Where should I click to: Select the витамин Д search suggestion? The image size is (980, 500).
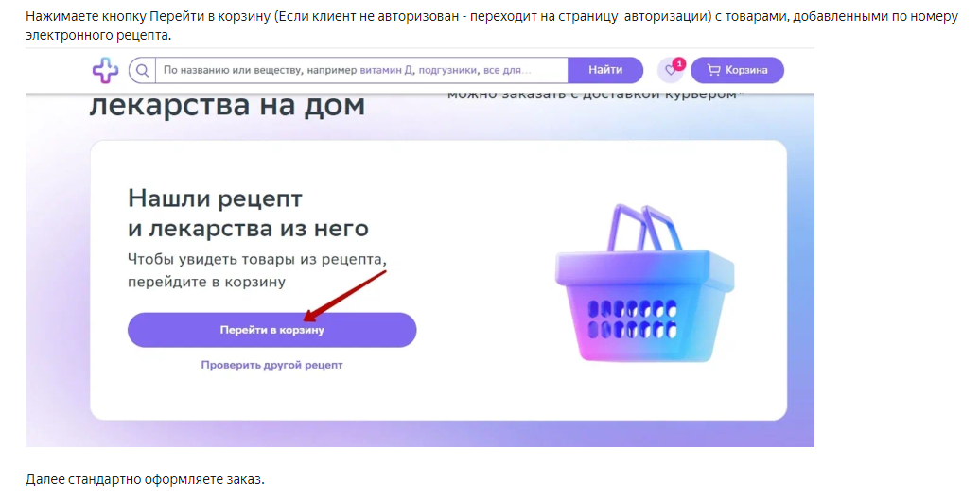click(387, 71)
